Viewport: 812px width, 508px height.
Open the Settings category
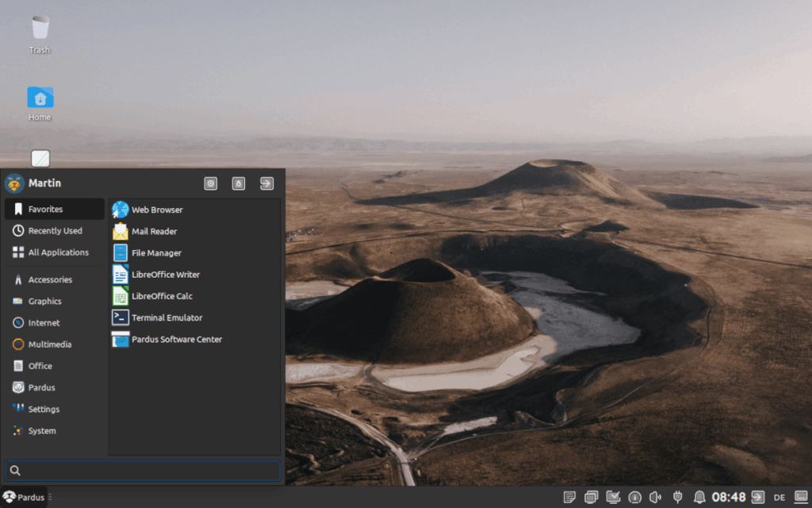coord(55,409)
